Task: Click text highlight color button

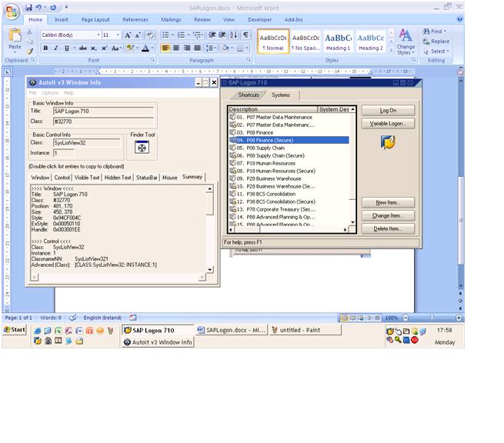Action: [130, 48]
